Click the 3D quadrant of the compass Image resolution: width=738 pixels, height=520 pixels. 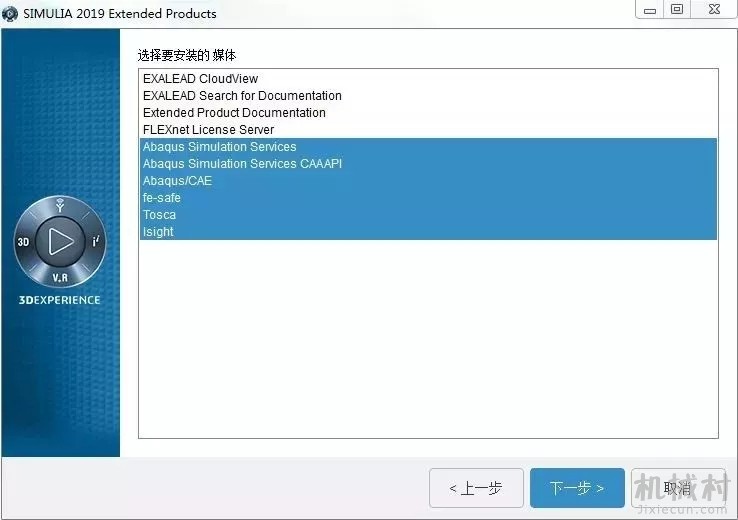coord(24,242)
